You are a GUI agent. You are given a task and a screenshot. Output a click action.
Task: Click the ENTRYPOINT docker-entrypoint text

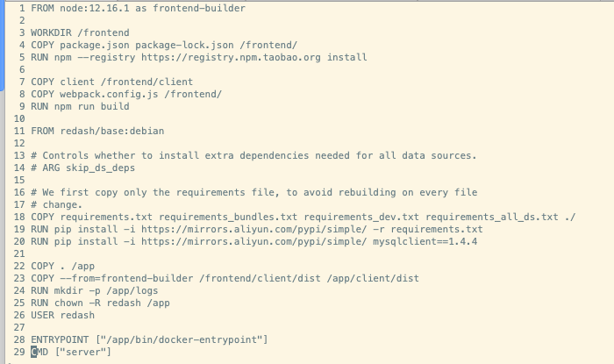coord(149,339)
